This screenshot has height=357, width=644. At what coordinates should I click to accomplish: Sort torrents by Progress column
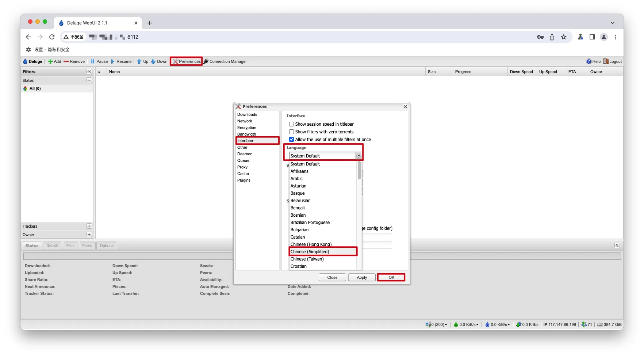[x=480, y=72]
